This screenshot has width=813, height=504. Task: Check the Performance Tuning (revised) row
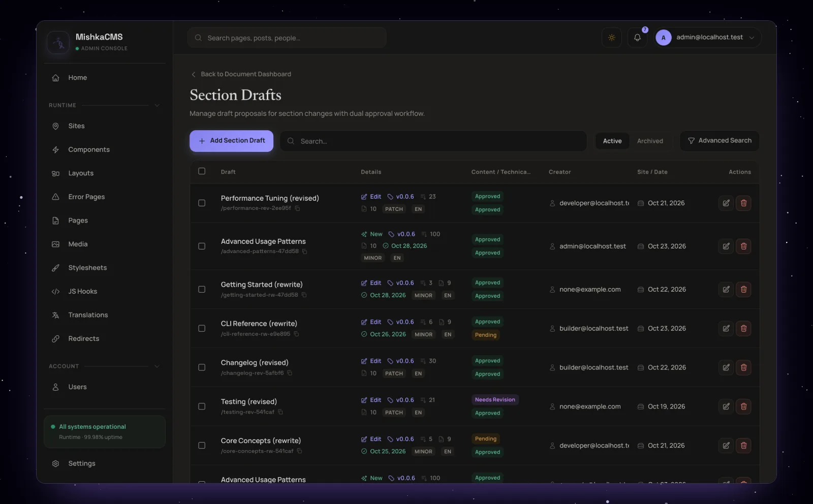202,203
